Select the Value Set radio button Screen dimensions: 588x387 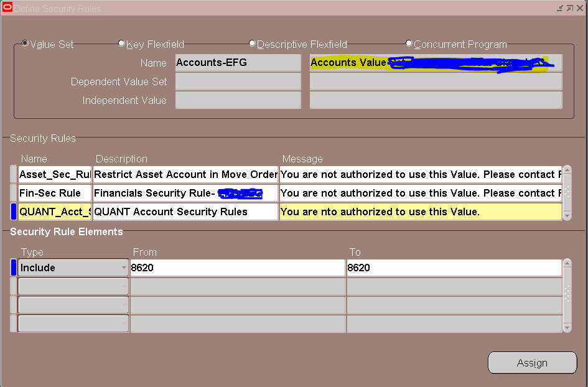(25, 43)
